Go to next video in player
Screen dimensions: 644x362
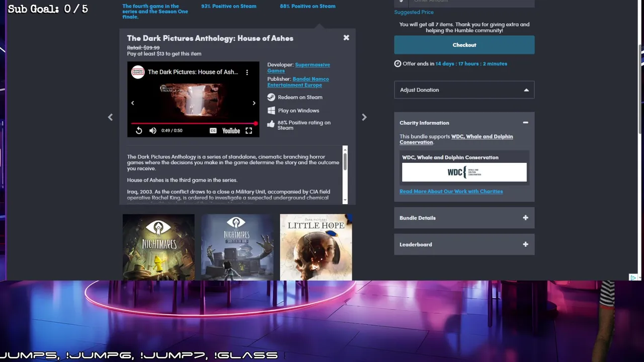[x=254, y=103]
